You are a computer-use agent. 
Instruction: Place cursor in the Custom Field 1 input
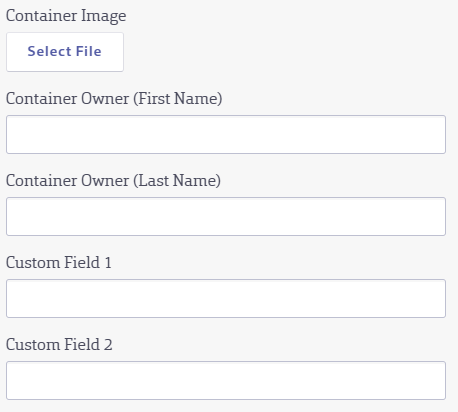226,298
